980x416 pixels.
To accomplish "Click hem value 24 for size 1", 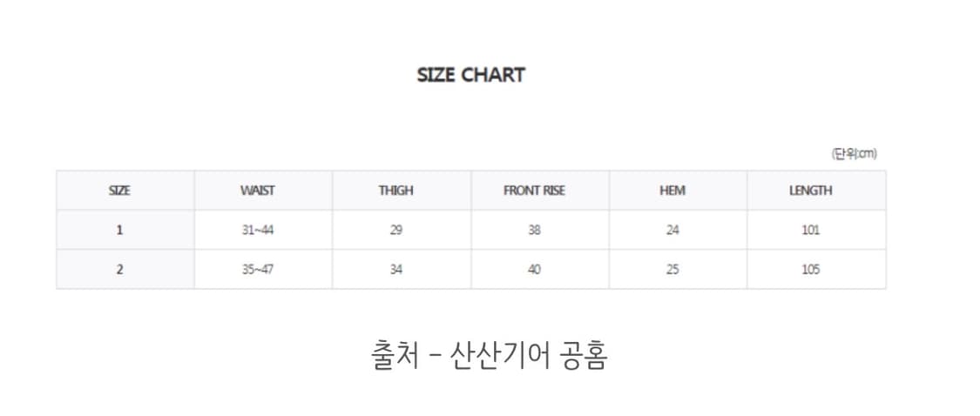I will pos(672,231).
